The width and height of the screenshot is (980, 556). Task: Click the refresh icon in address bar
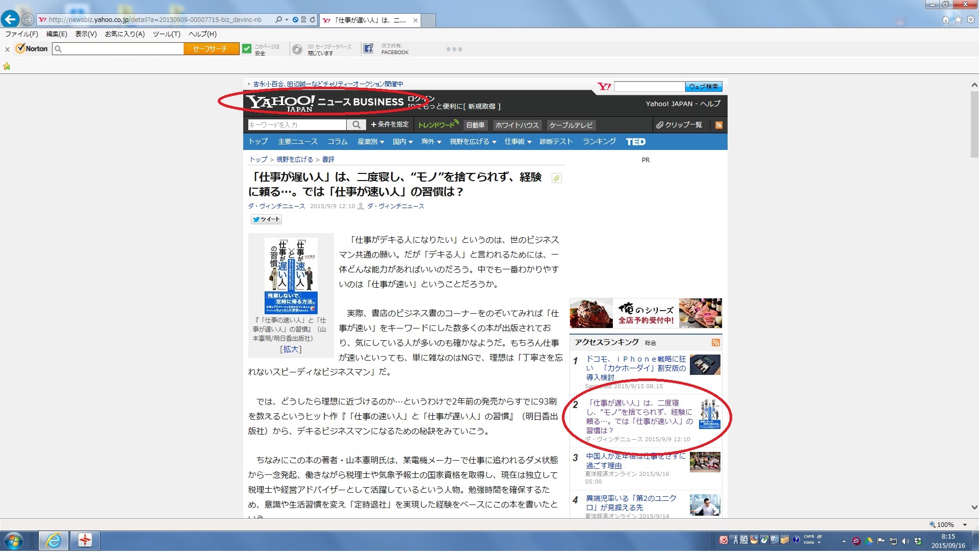pyautogui.click(x=313, y=20)
